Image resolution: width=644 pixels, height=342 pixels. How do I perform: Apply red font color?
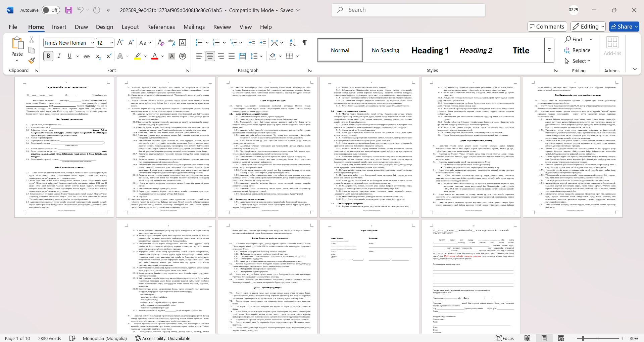155,56
